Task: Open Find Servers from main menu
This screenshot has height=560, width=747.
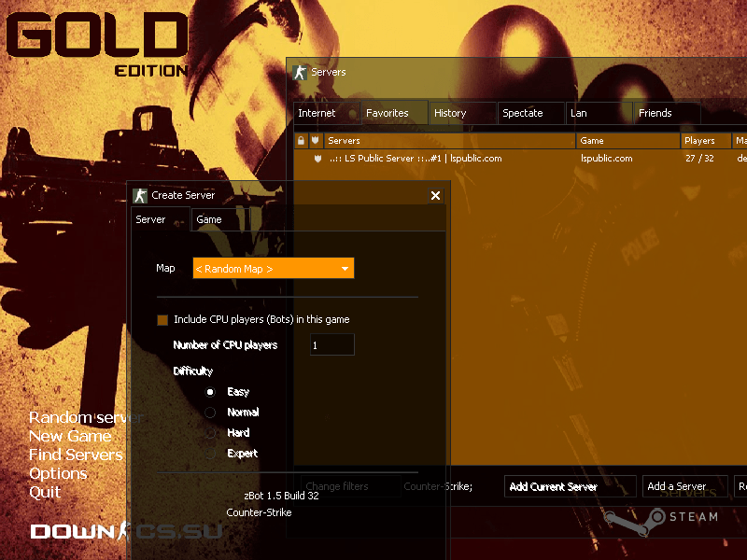Action: click(x=76, y=455)
